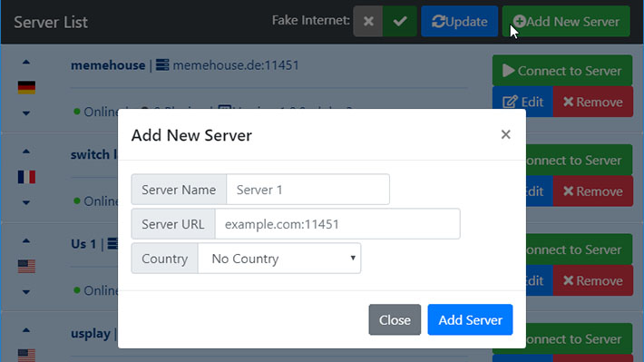Click the server icon beside memehouse.de
The width and height of the screenshot is (644, 362).
[162, 65]
